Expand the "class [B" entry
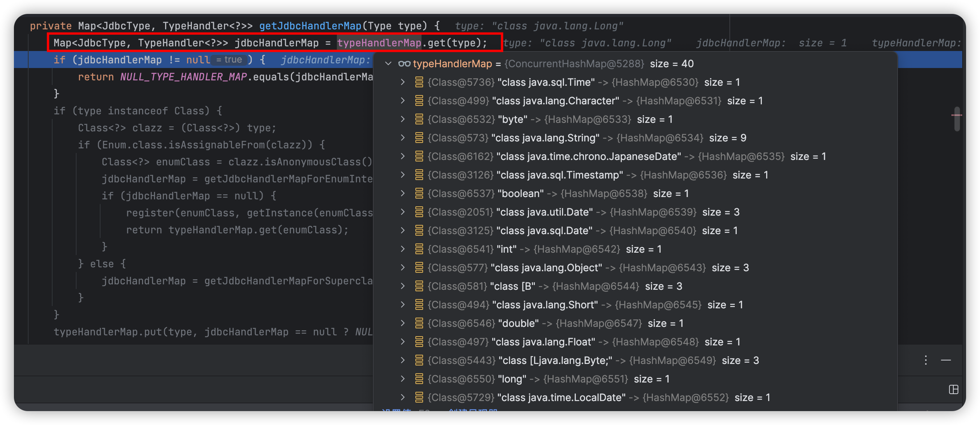980x425 pixels. (x=403, y=286)
